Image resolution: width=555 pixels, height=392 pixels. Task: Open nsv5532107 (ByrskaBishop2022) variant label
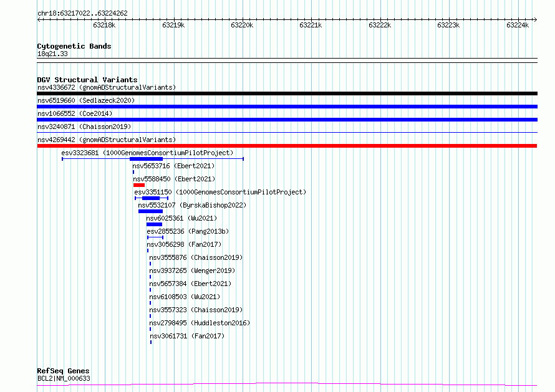click(192, 205)
